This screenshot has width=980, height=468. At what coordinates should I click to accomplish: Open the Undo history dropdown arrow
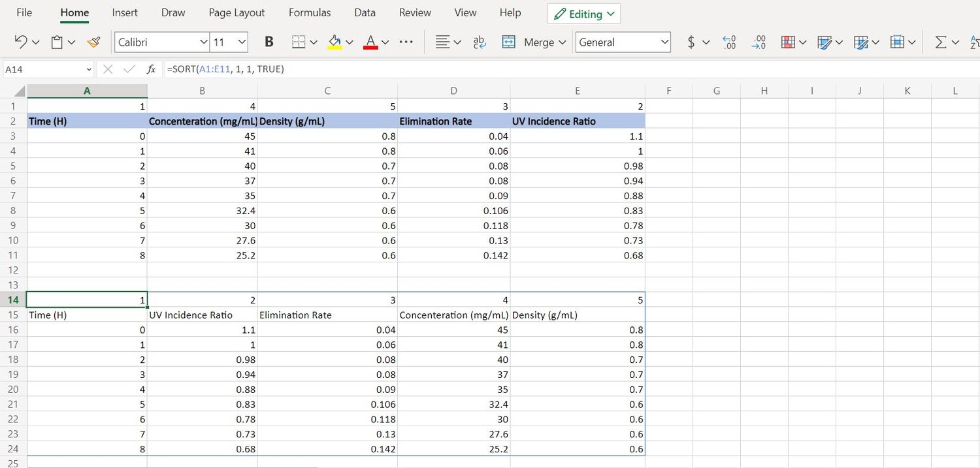click(35, 42)
